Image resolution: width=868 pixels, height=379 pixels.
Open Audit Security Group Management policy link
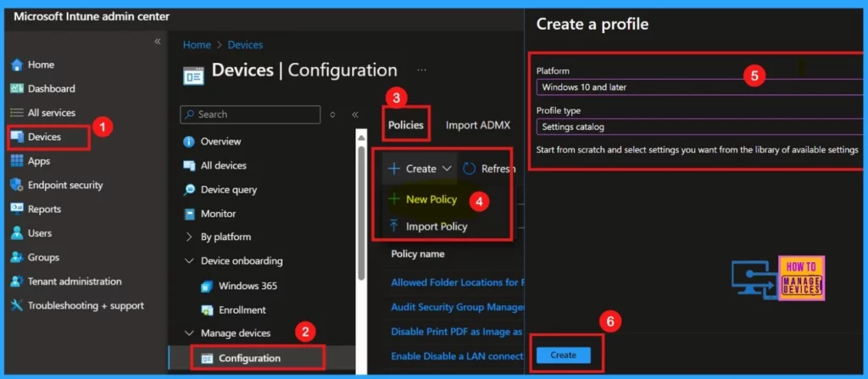click(x=457, y=307)
